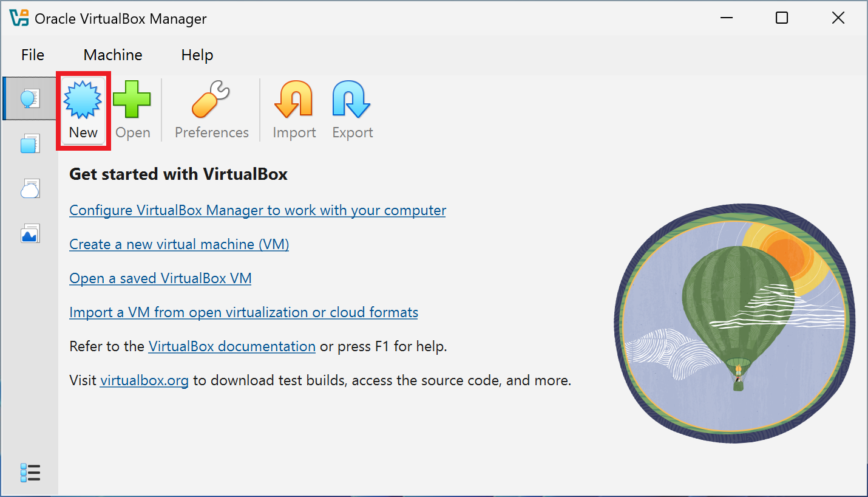
Task: Open the Media section in the sidebar
Action: pos(30,188)
